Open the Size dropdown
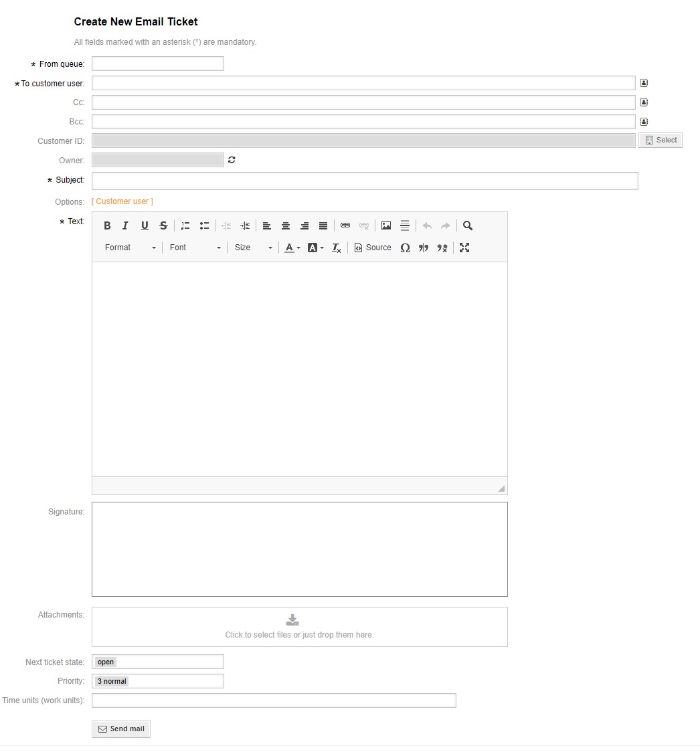 coord(252,248)
